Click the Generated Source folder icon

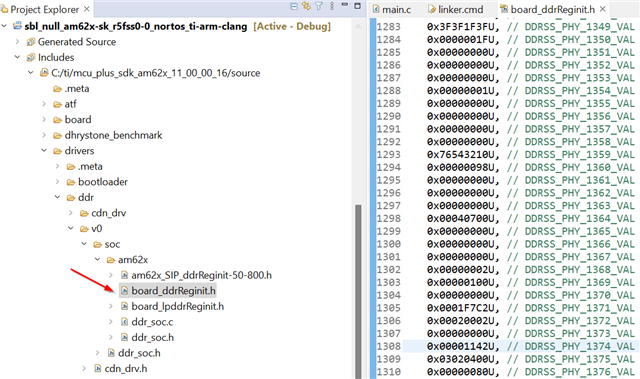[31, 42]
